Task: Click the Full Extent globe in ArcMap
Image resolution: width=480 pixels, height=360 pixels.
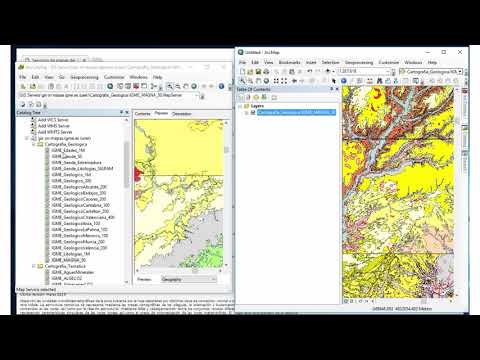Action: click(x=266, y=81)
